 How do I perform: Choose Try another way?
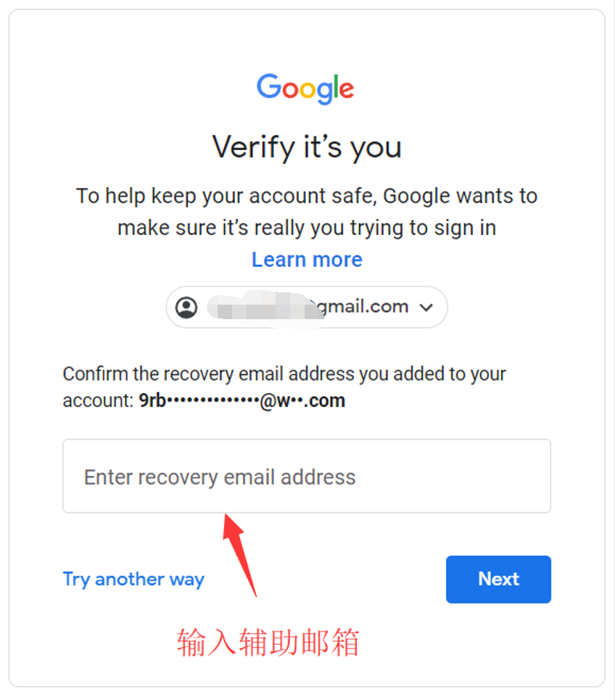133,580
